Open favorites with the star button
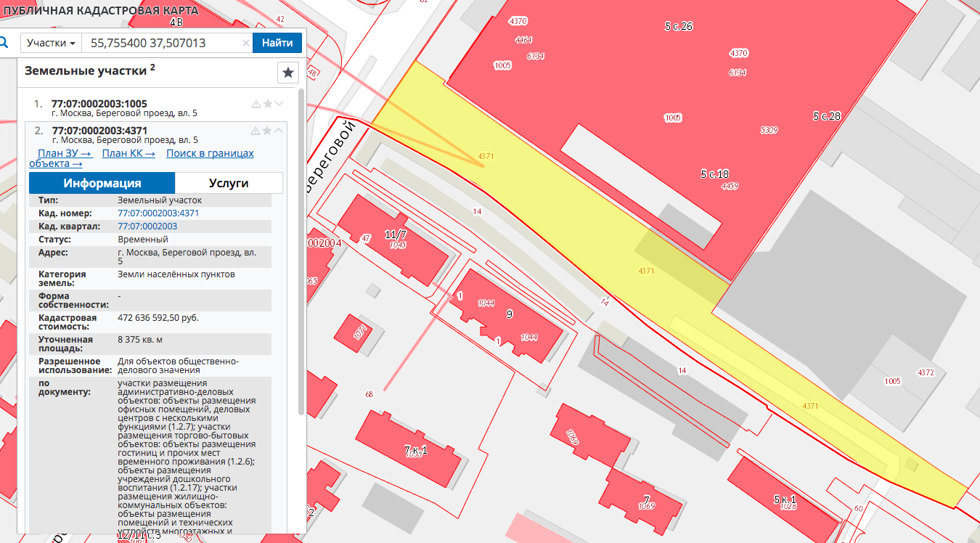Viewport: 980px width, 543px height. click(x=288, y=73)
